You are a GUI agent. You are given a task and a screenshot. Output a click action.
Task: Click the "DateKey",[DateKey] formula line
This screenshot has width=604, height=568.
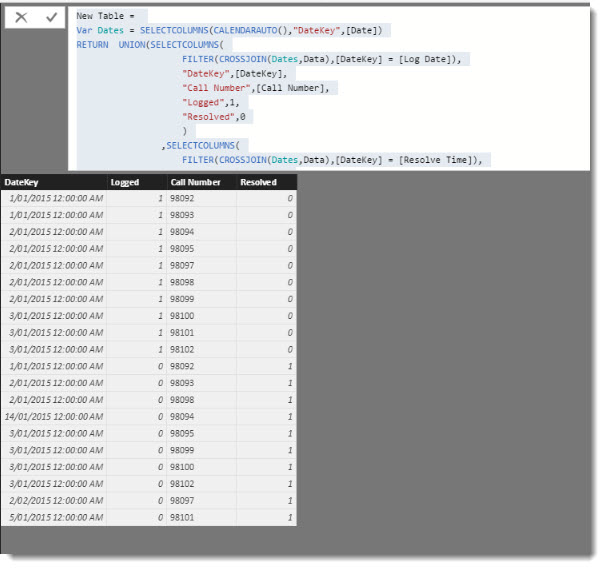pos(235,74)
